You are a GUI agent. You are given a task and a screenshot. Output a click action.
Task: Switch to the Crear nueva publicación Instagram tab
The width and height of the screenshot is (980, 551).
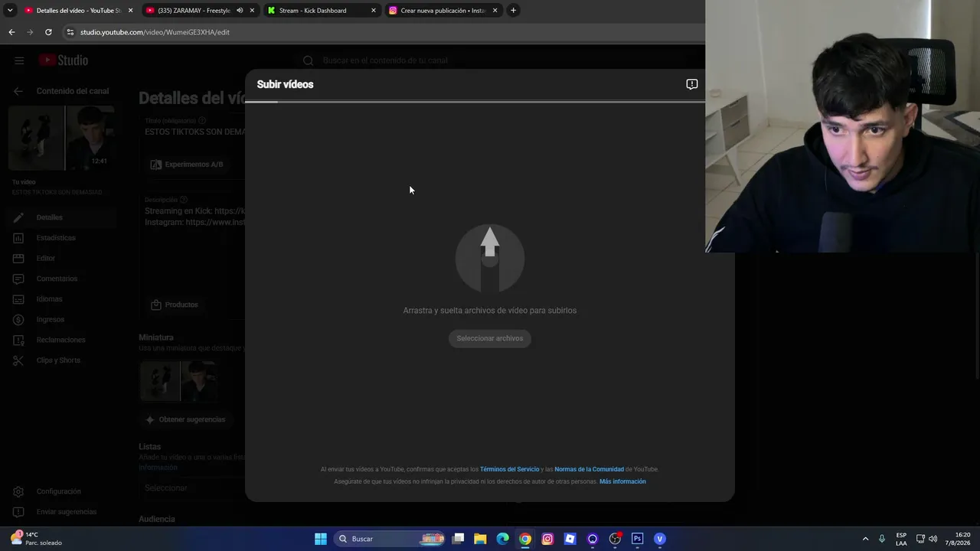[x=443, y=11]
